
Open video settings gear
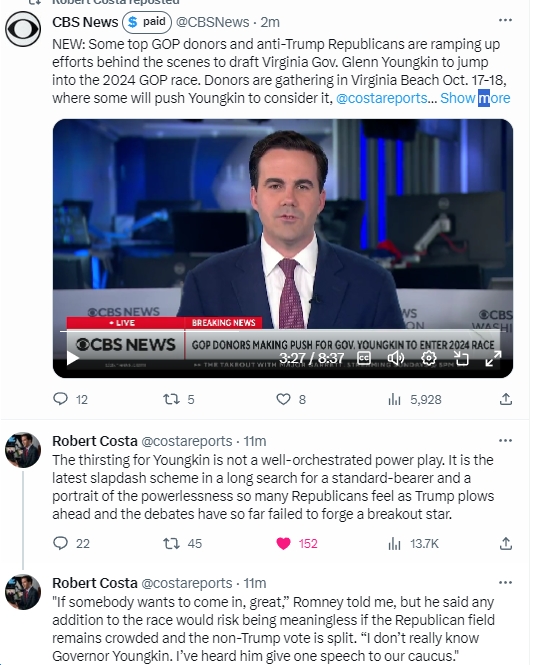(429, 358)
